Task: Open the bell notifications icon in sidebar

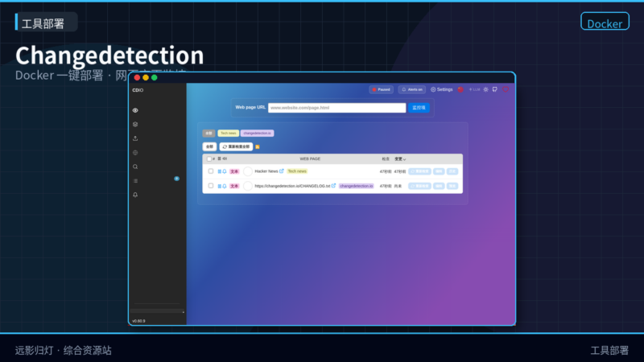Action: point(135,195)
